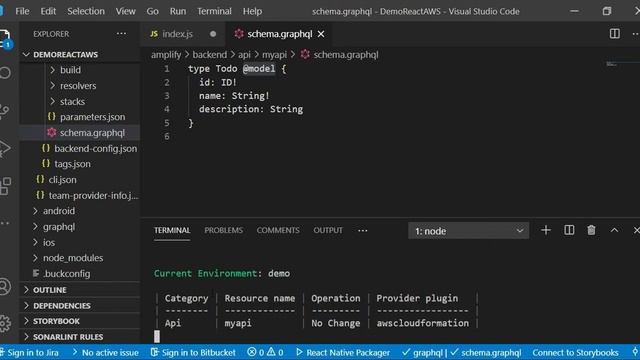
Task: Open Explorer views and more actions
Action: (121, 34)
